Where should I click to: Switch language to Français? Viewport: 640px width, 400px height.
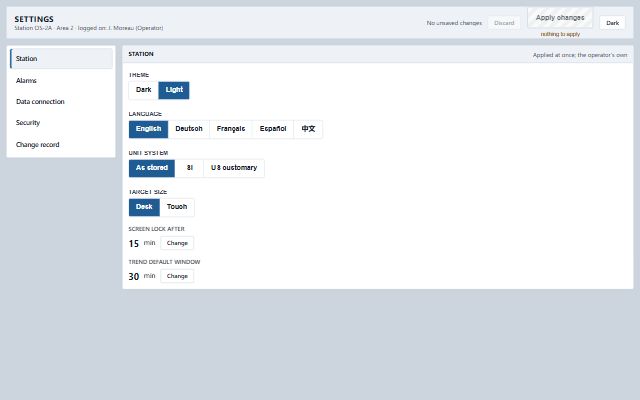[x=231, y=129]
